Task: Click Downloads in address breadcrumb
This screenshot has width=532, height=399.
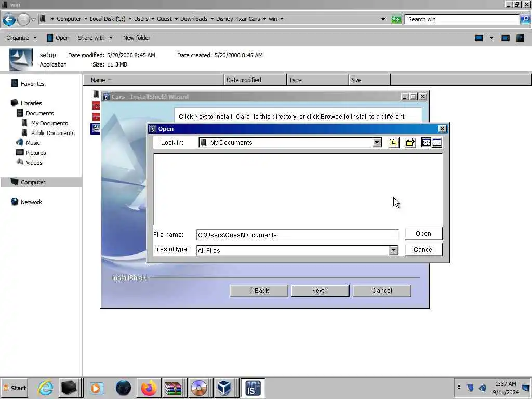Action: coord(194,19)
